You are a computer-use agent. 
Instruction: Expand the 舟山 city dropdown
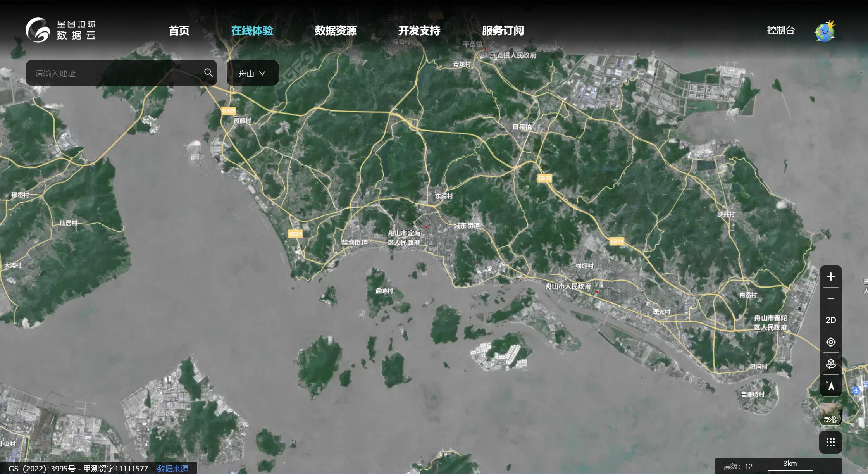pyautogui.click(x=252, y=73)
